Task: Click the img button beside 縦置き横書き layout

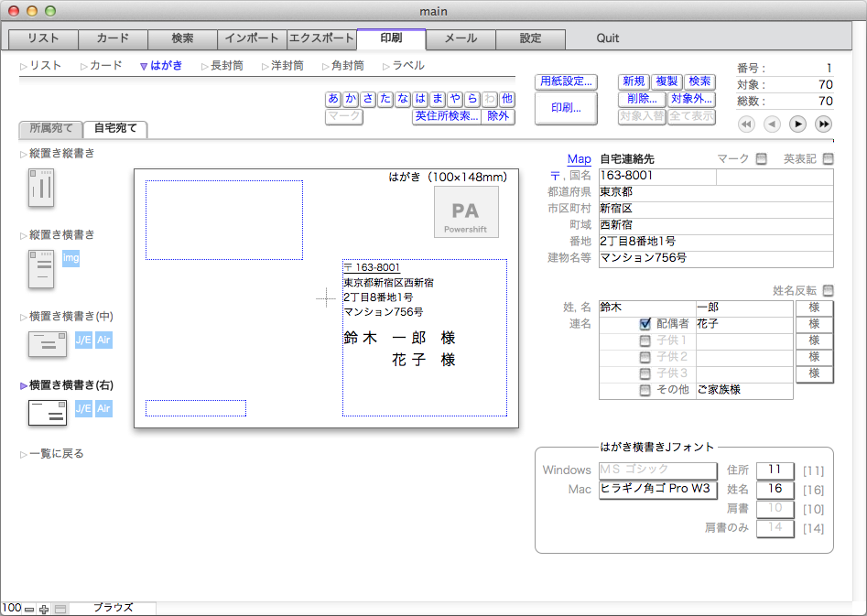Action: (x=70, y=258)
